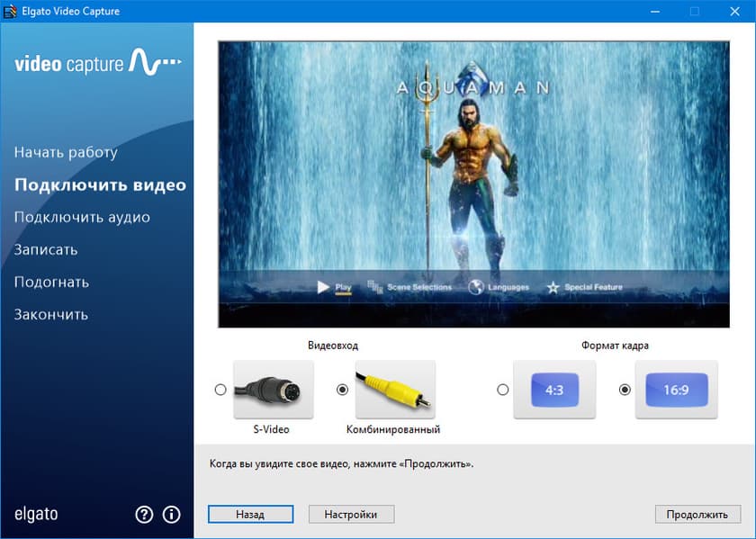The height and width of the screenshot is (539, 756).
Task: Click the elgato brand text
Action: coord(36,515)
